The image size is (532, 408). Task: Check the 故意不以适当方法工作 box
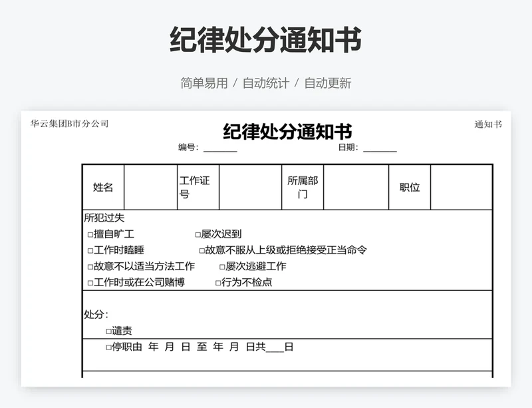click(x=90, y=267)
